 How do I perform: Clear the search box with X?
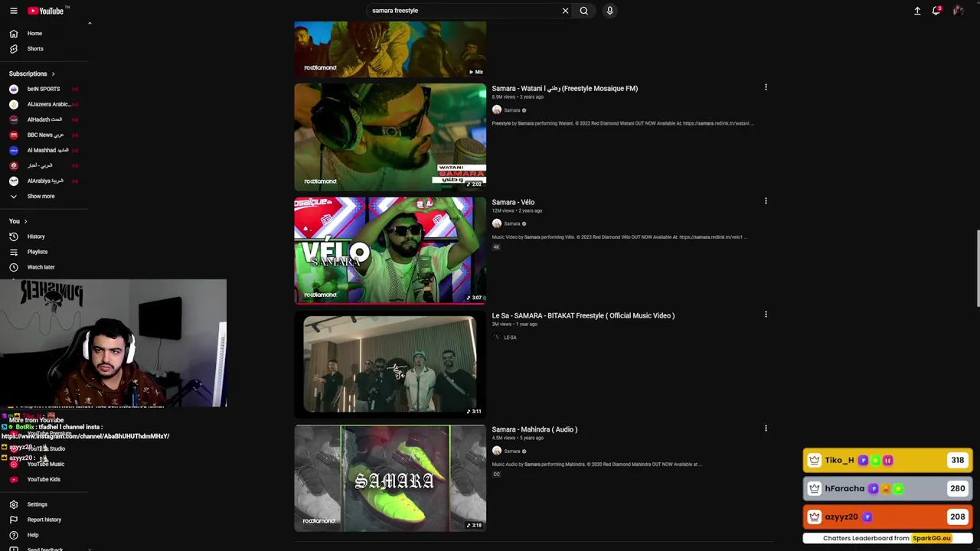click(x=565, y=11)
